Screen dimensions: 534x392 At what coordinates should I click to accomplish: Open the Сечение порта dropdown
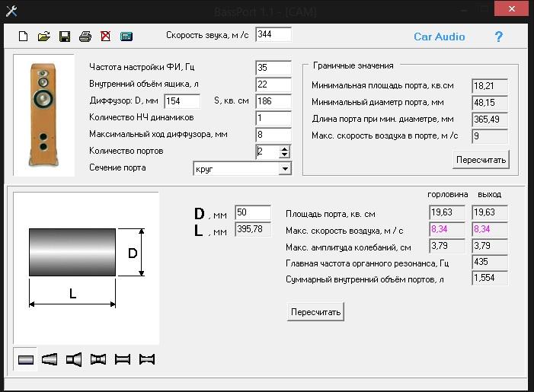(x=284, y=168)
